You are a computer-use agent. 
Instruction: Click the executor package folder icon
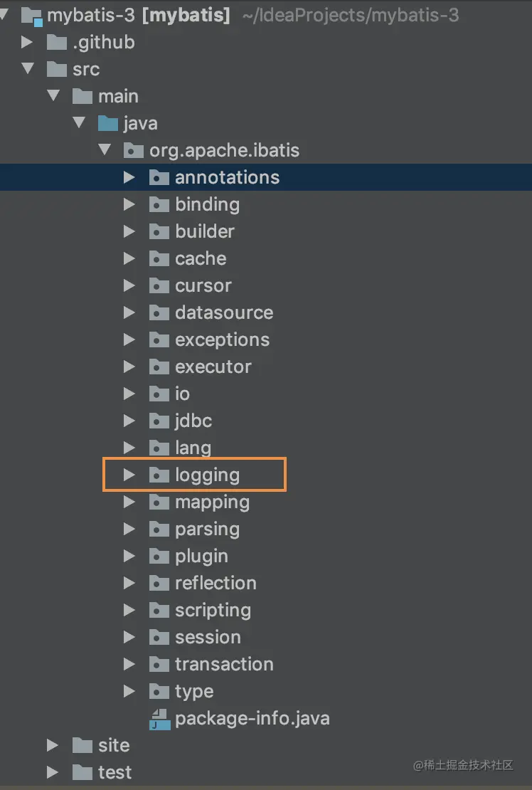[x=159, y=367]
